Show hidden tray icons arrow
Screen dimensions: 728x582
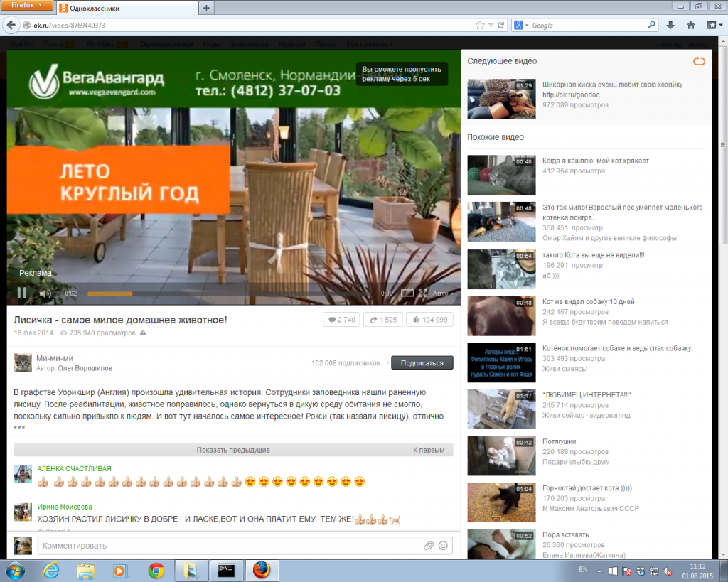point(599,571)
